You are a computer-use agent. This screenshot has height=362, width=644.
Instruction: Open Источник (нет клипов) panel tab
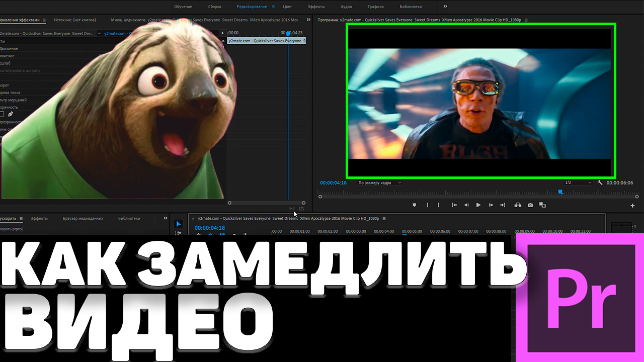pyautogui.click(x=75, y=20)
